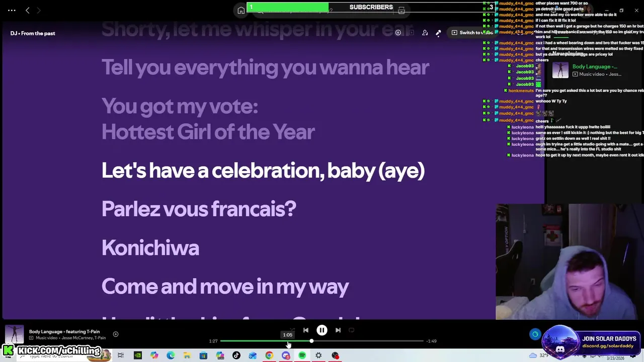Open Google Chrome from the taskbar

[269, 355]
